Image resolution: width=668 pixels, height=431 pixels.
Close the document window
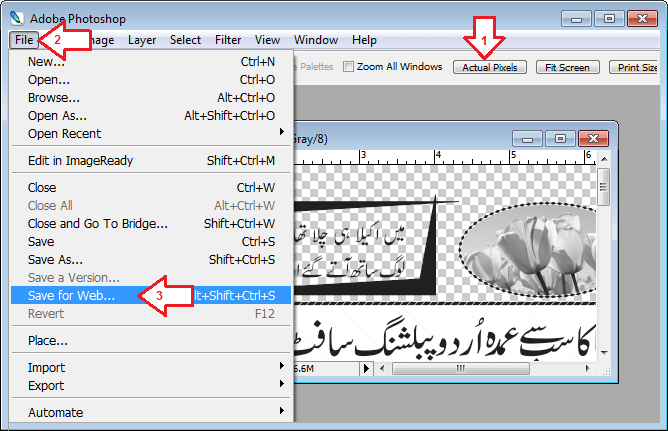[x=593, y=139]
